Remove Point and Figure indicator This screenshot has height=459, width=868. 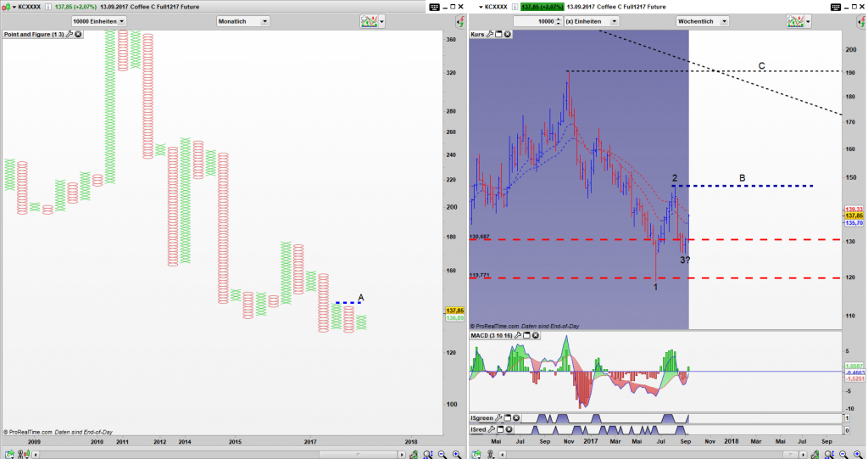tap(78, 35)
